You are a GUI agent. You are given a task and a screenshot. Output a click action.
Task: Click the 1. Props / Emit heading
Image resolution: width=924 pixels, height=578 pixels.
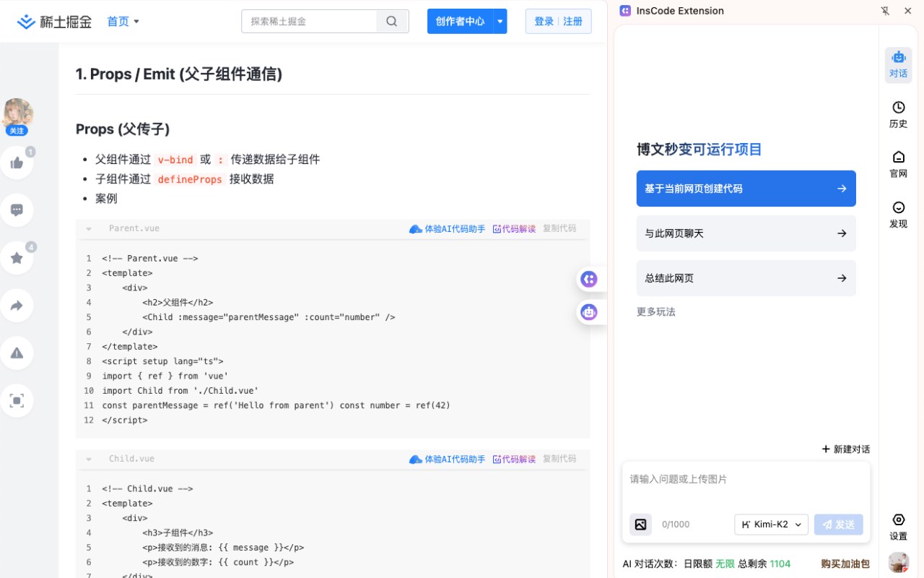pos(179,74)
